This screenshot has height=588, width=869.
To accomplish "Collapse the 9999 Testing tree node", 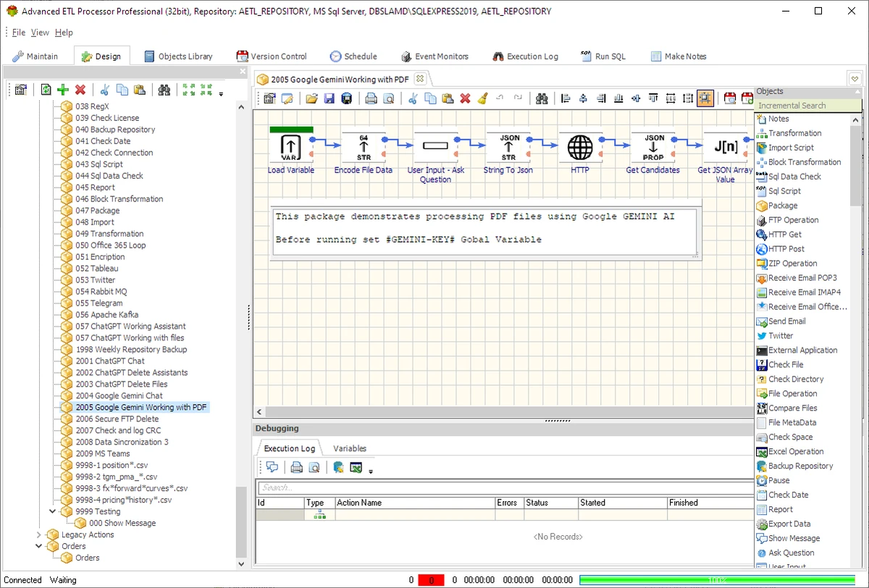I will pos(51,511).
